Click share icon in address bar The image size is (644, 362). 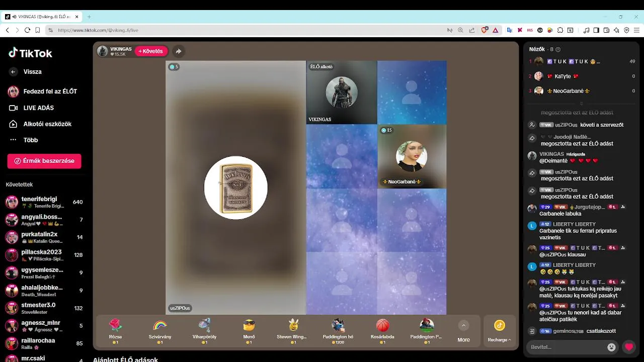click(471, 30)
